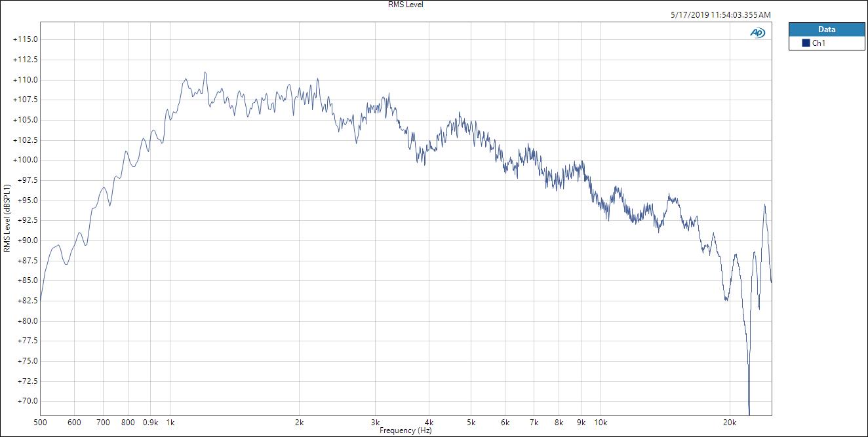Click the RMS Level graph title
This screenshot has width=868, height=437.
pyautogui.click(x=406, y=5)
